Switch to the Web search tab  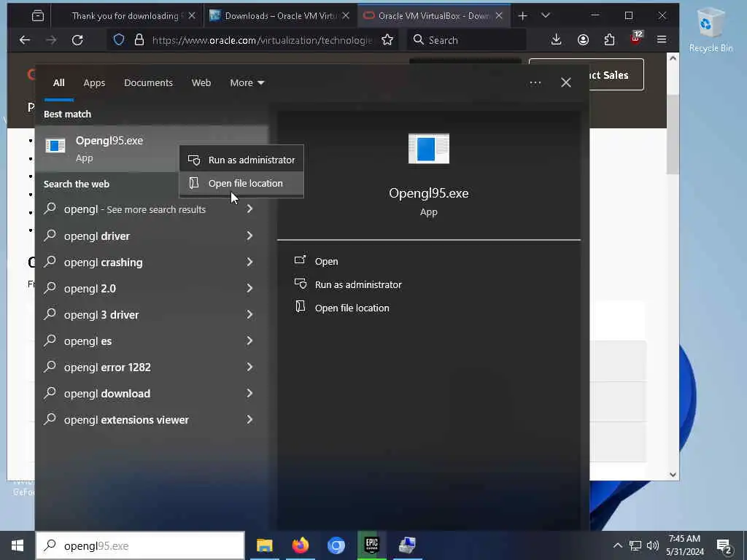coord(201,83)
